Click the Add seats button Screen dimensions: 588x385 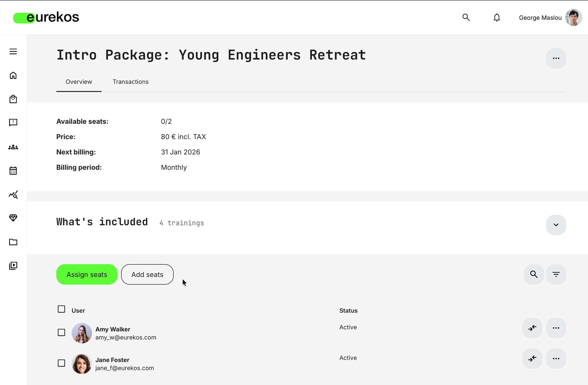[147, 274]
